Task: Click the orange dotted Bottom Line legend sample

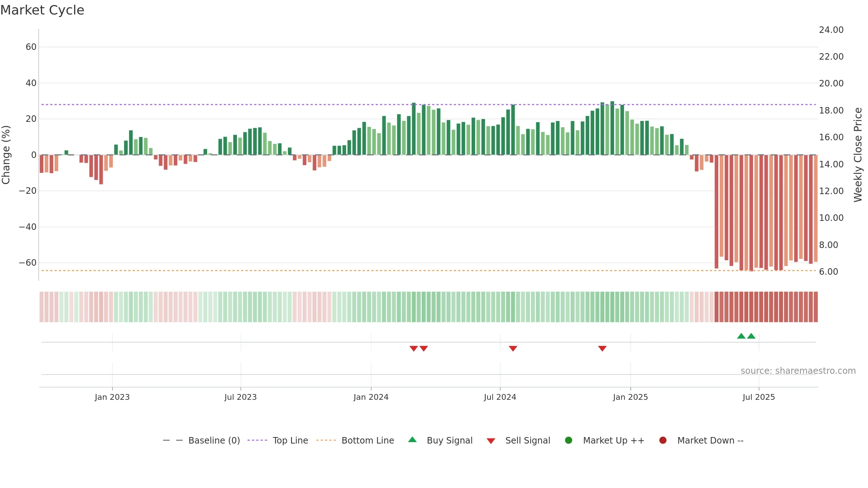Action: 326,440
